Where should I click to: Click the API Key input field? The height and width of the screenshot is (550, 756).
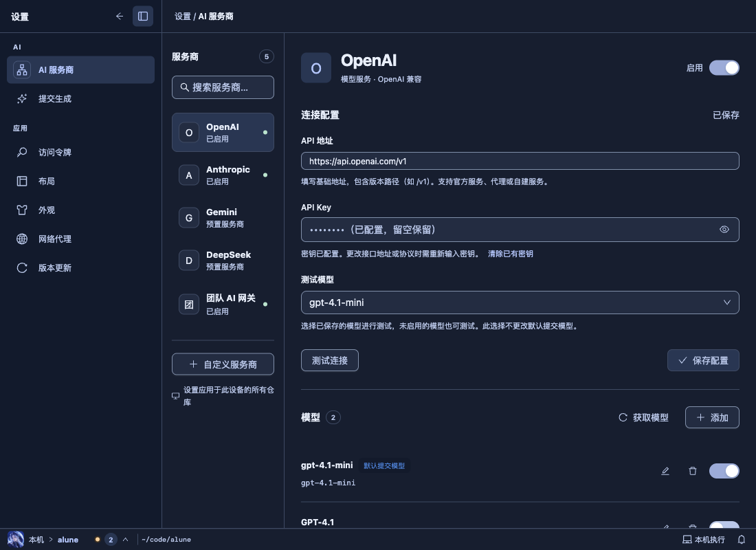coord(520,230)
